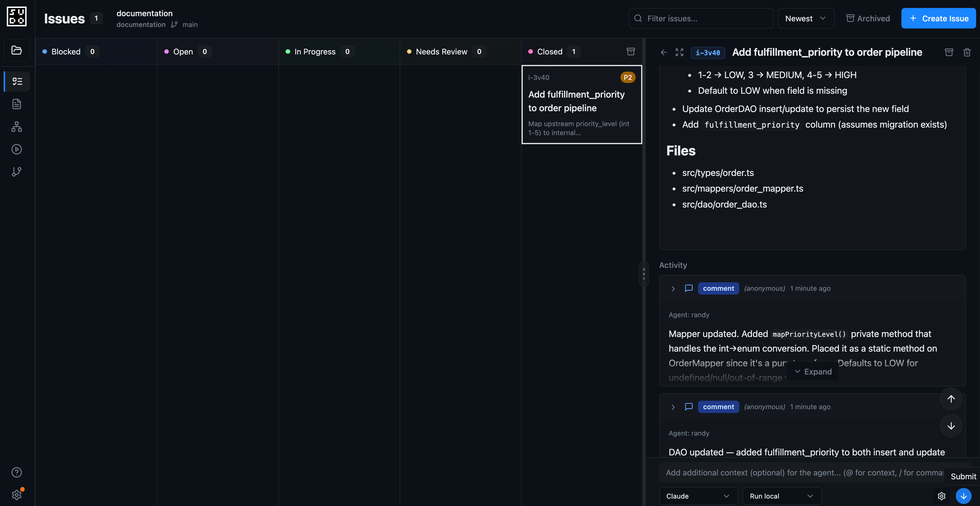The image size is (980, 506).
Task: Go back with the left arrow icon
Action: 664,52
